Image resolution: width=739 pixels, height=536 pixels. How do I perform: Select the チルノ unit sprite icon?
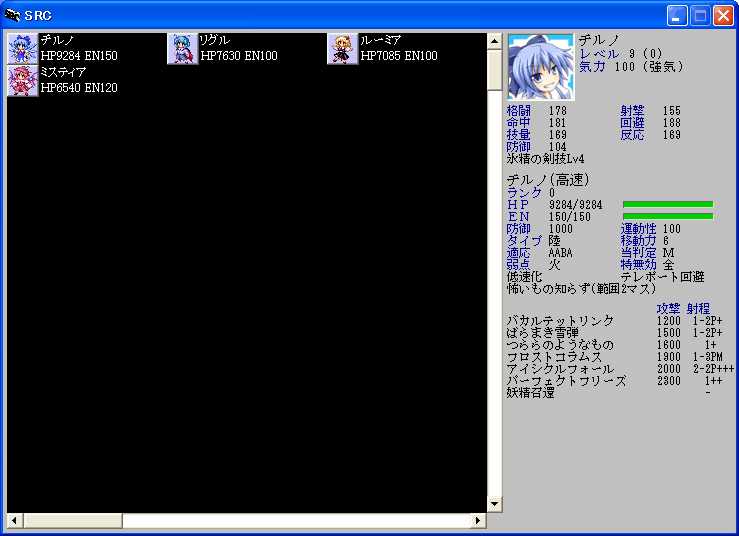coord(22,48)
